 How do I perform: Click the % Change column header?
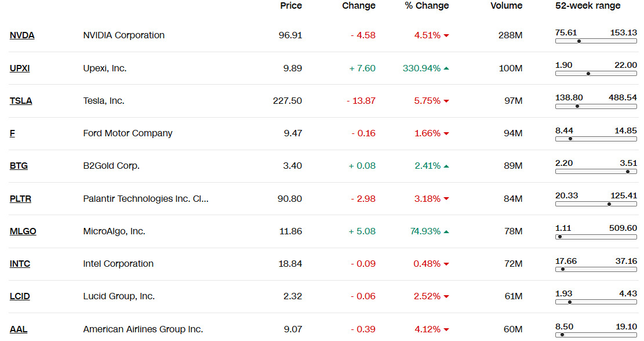pyautogui.click(x=427, y=6)
